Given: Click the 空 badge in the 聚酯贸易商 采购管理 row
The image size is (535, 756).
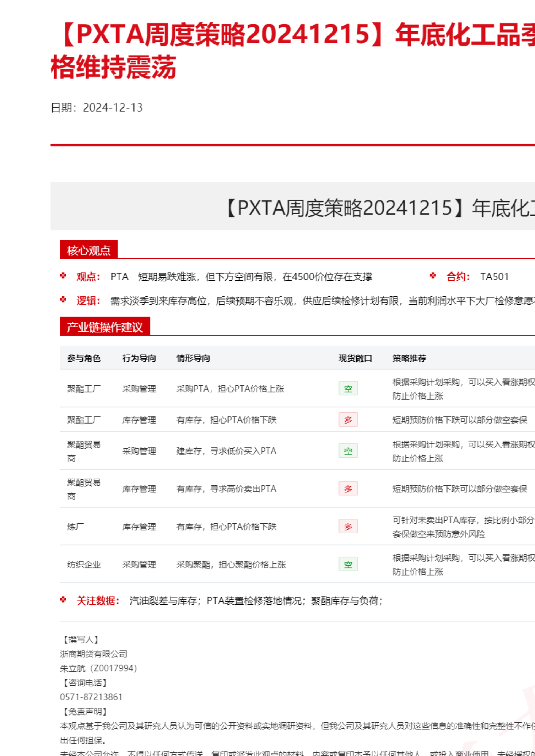Looking at the screenshot, I should pyautogui.click(x=348, y=451).
